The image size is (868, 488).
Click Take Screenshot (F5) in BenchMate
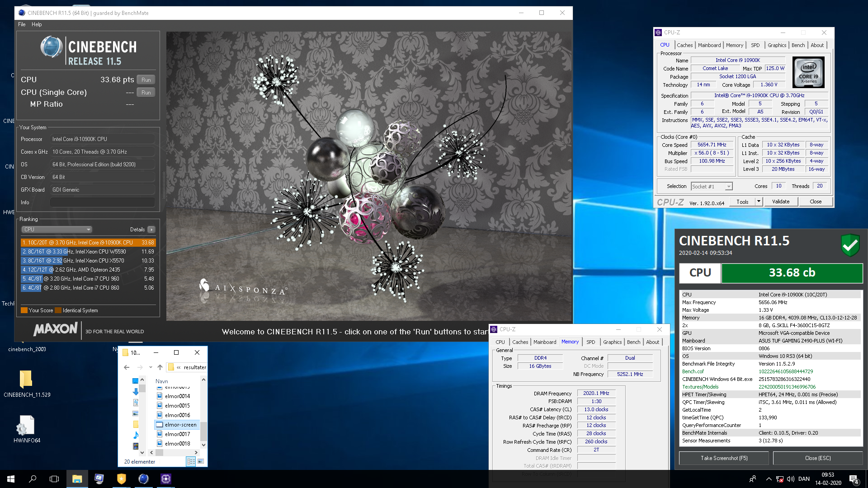click(724, 458)
